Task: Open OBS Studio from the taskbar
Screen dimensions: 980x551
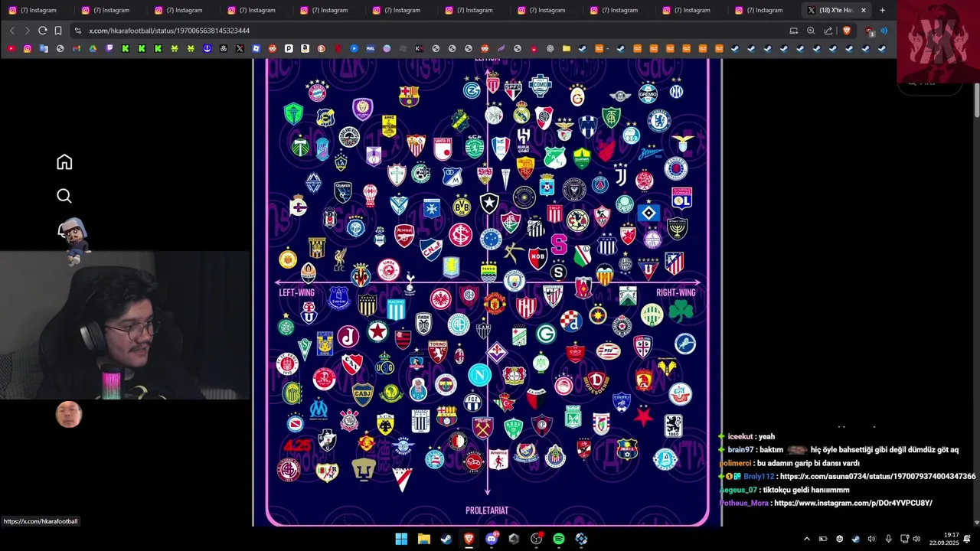Action: pos(536,539)
